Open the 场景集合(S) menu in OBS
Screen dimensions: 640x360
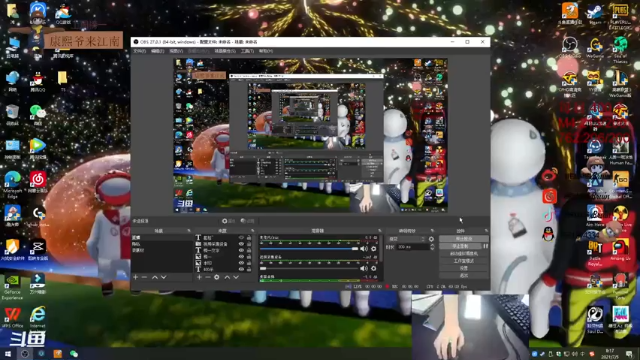[x=225, y=51]
